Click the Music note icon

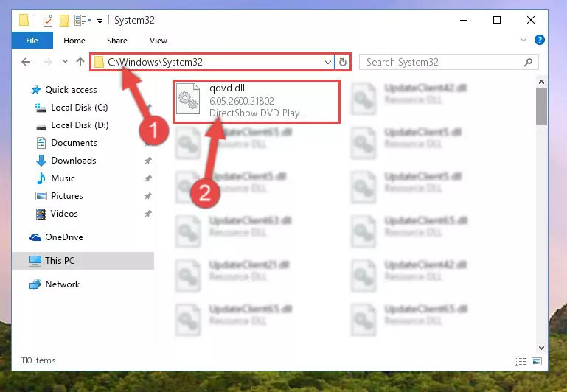coord(41,178)
